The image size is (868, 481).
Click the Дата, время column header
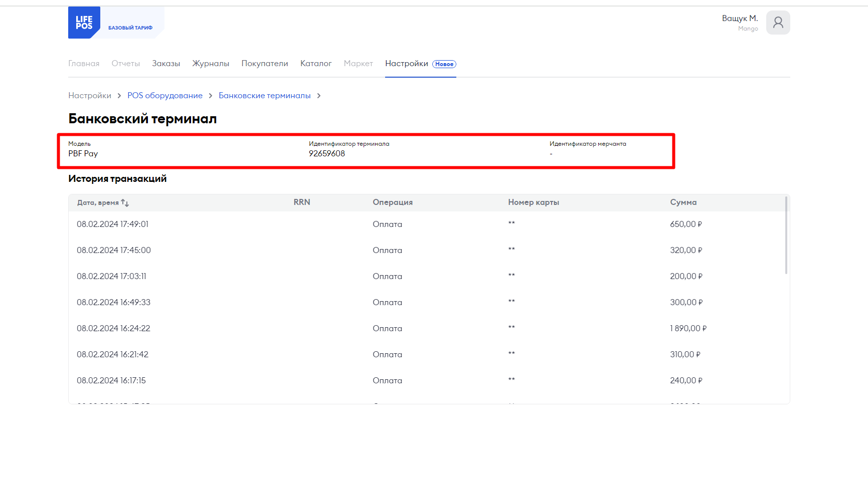coord(98,203)
